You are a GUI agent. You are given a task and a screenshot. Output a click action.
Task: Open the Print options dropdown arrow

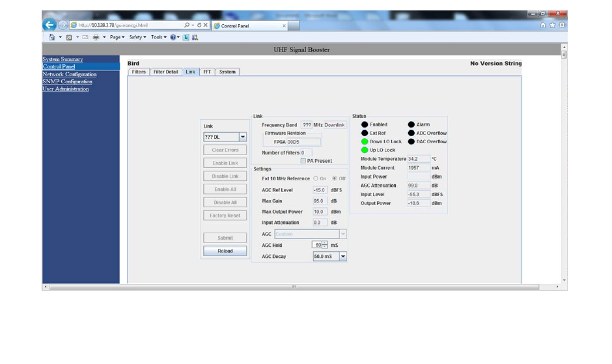[x=104, y=38]
